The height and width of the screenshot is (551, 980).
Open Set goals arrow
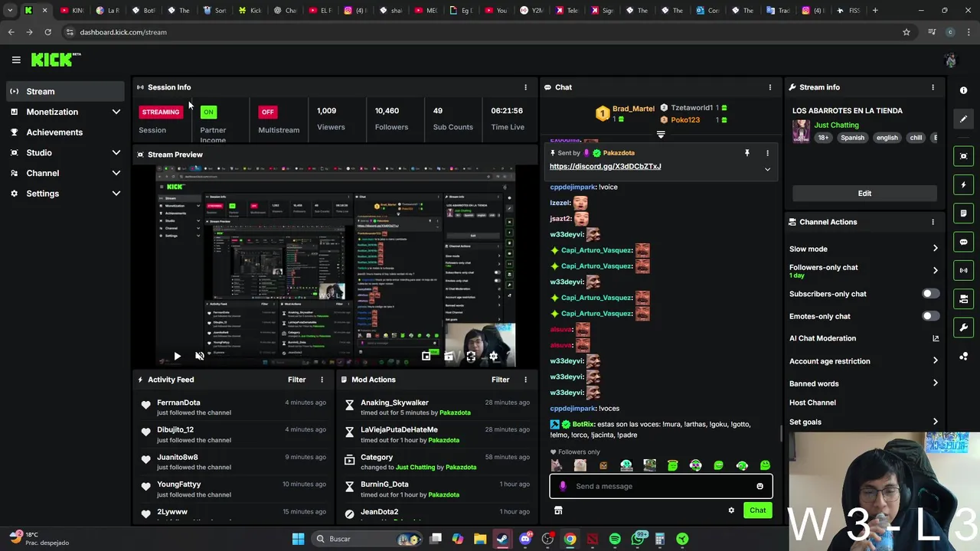[935, 422]
